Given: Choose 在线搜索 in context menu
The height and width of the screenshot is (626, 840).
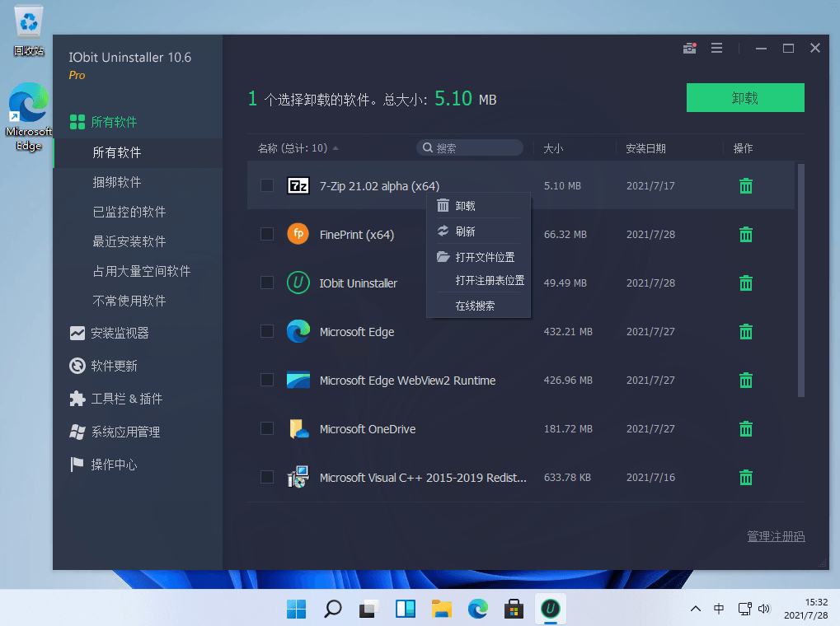Looking at the screenshot, I should coord(478,306).
